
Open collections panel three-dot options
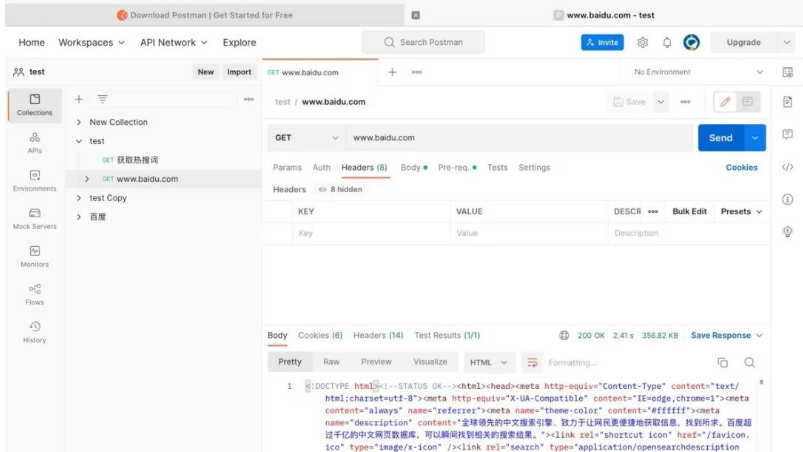click(x=249, y=99)
